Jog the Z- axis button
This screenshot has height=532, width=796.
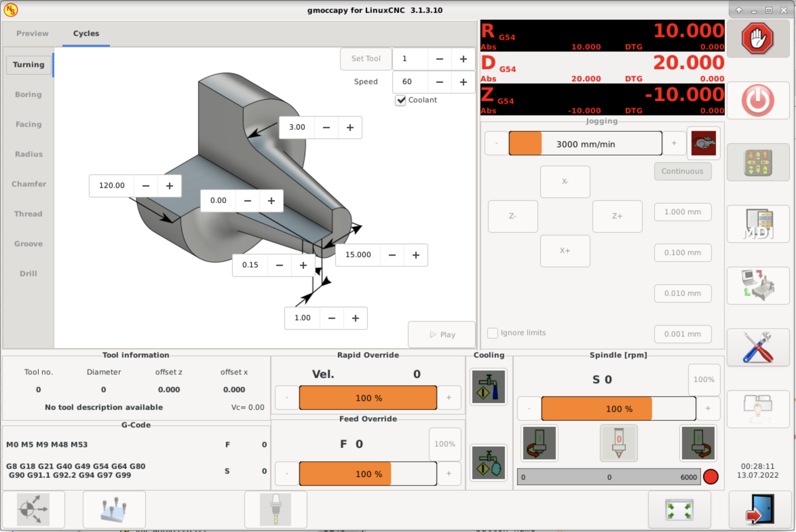point(513,216)
